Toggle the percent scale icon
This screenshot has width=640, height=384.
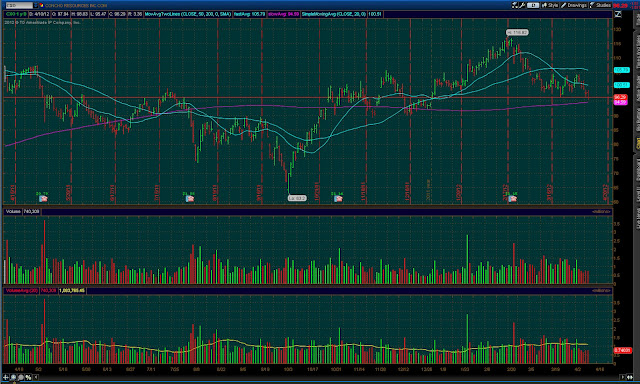click(x=28, y=377)
